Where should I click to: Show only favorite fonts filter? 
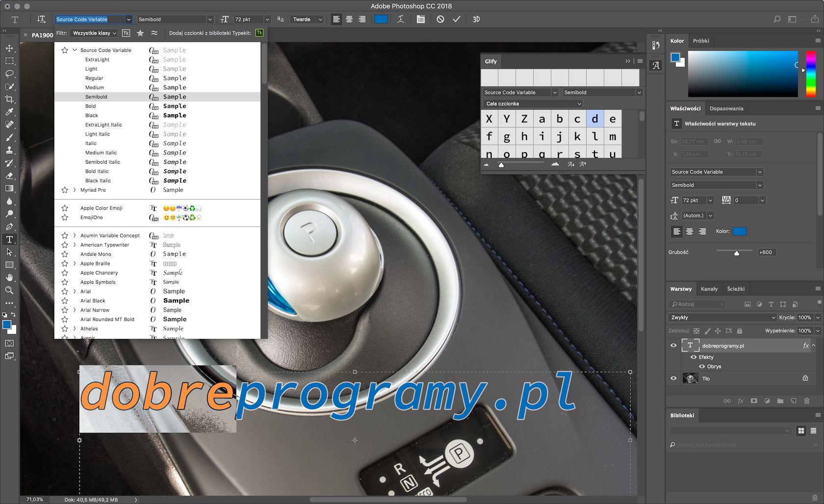[x=140, y=33]
